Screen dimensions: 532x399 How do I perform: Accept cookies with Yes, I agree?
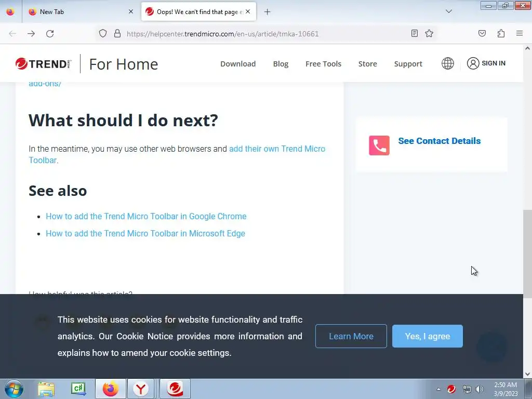pyautogui.click(x=428, y=336)
